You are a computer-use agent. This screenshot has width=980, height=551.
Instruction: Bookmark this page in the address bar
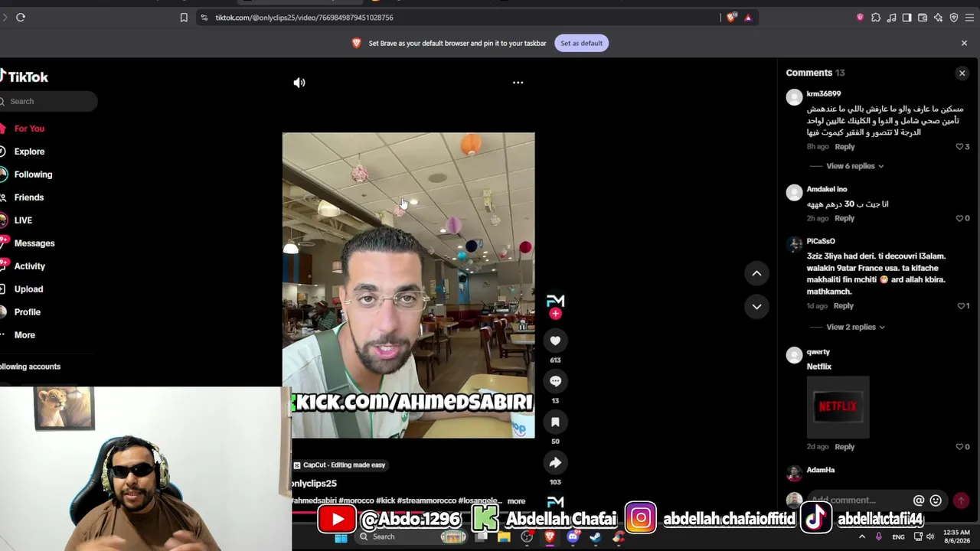184,18
